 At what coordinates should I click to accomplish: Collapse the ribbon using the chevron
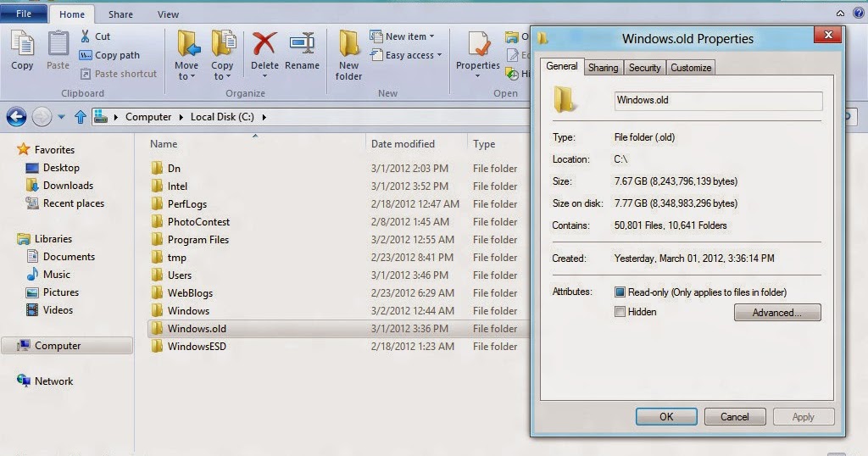pyautogui.click(x=840, y=14)
